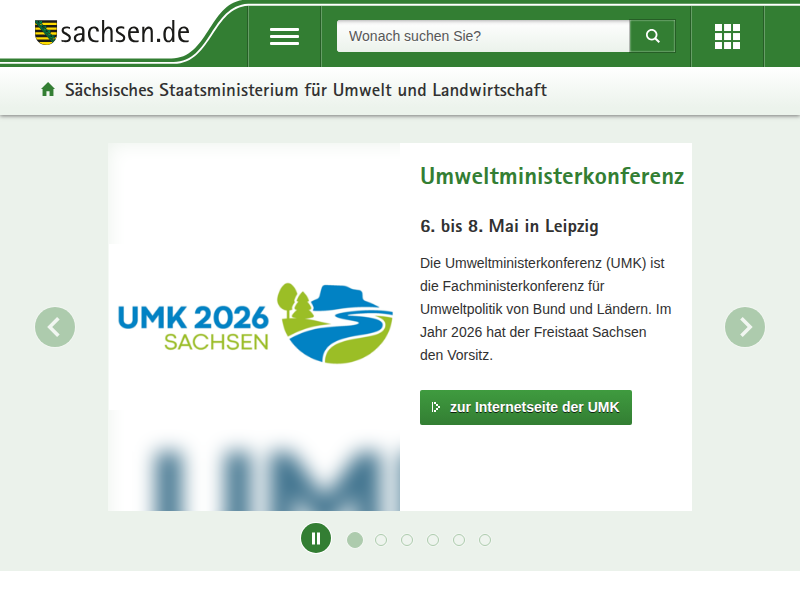This screenshot has height=600, width=800.
Task: Select the third slide indicator dot
Action: coord(407,540)
